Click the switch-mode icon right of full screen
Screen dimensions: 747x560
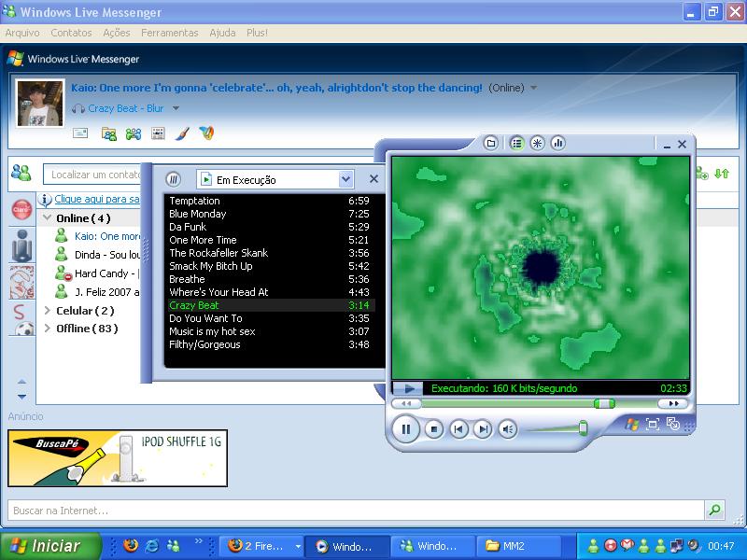pyautogui.click(x=672, y=424)
